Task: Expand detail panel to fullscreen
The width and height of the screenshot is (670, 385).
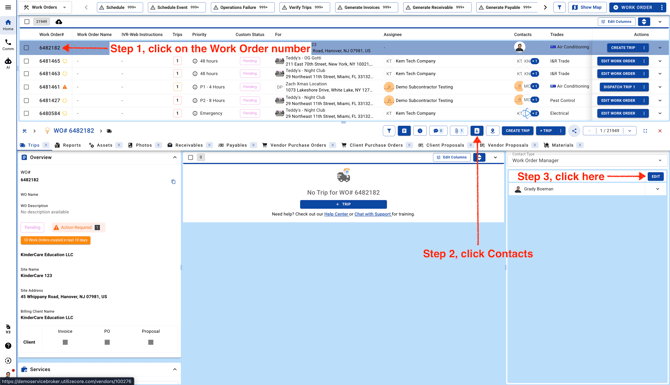Action: [x=645, y=131]
